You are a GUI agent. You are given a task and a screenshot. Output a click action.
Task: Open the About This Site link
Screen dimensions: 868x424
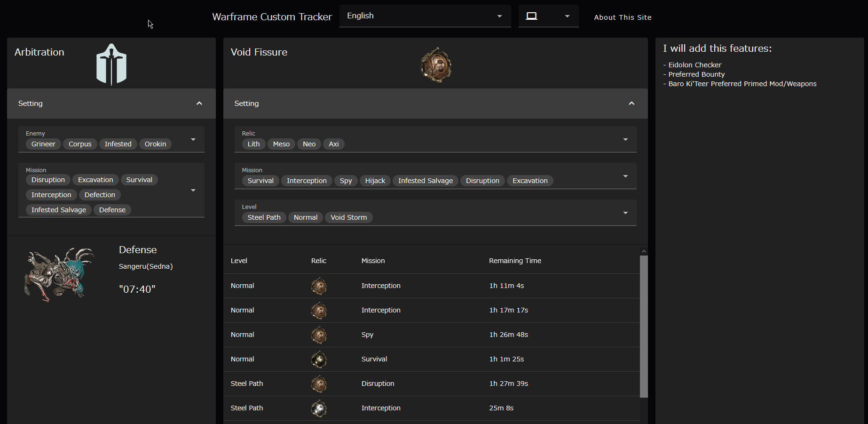[623, 17]
